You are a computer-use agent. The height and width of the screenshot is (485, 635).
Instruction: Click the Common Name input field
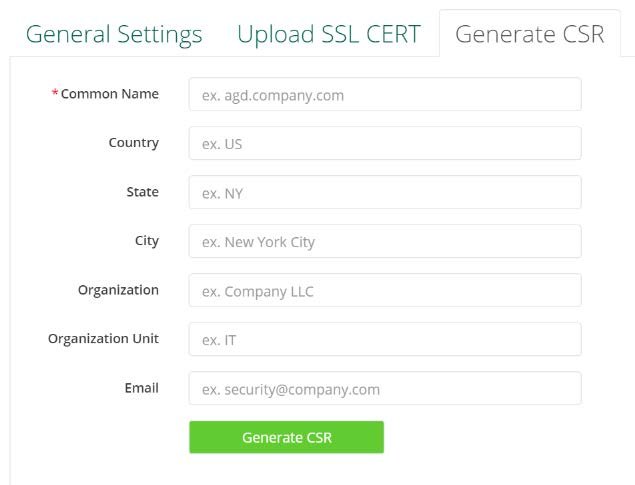(x=385, y=95)
